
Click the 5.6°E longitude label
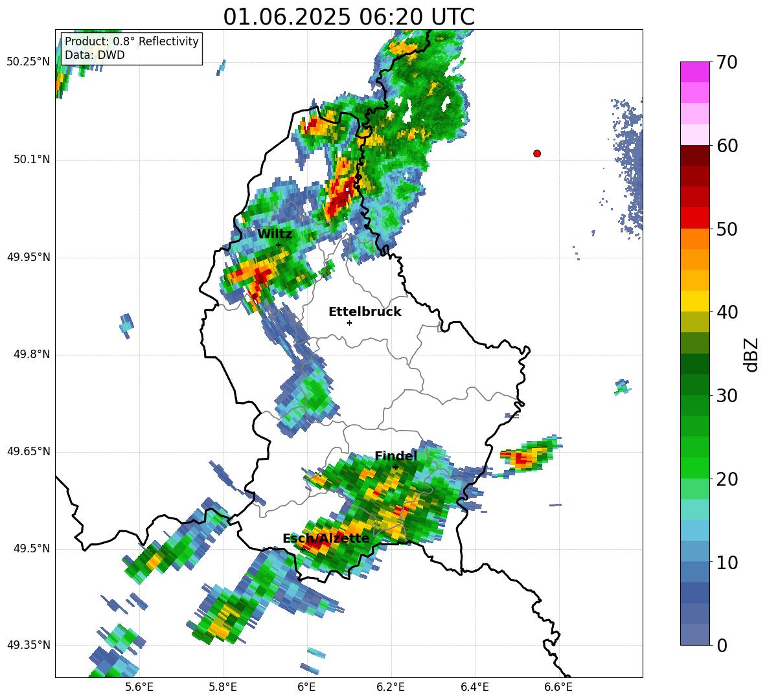click(x=139, y=687)
